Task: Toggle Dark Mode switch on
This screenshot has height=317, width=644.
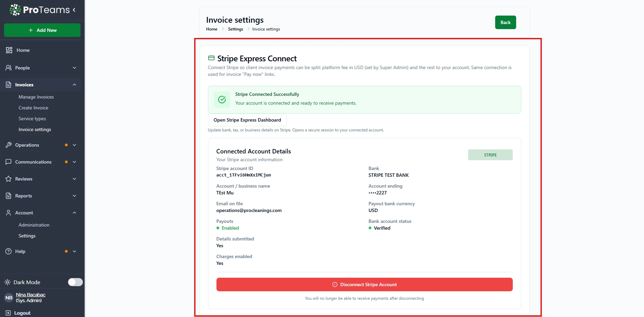Action: pos(75,282)
